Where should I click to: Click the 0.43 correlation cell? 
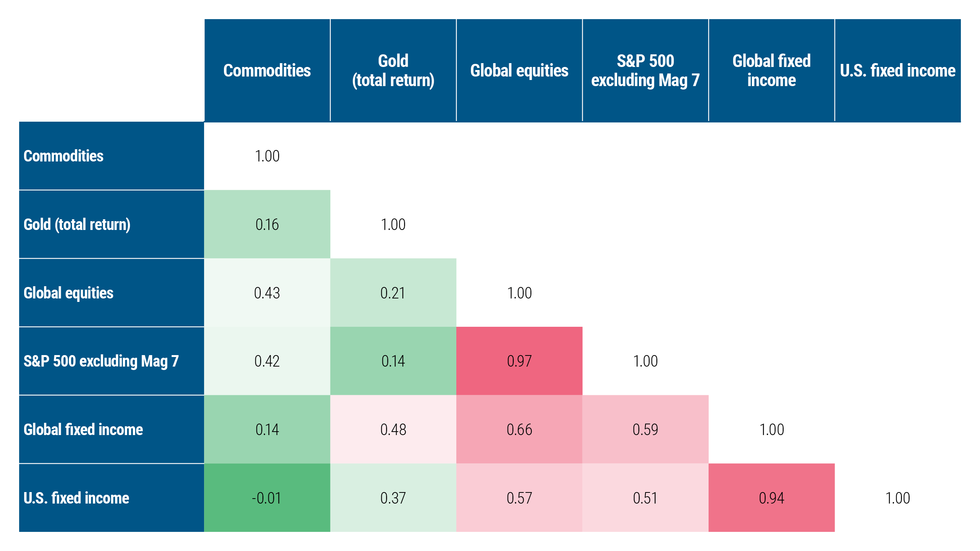(267, 293)
